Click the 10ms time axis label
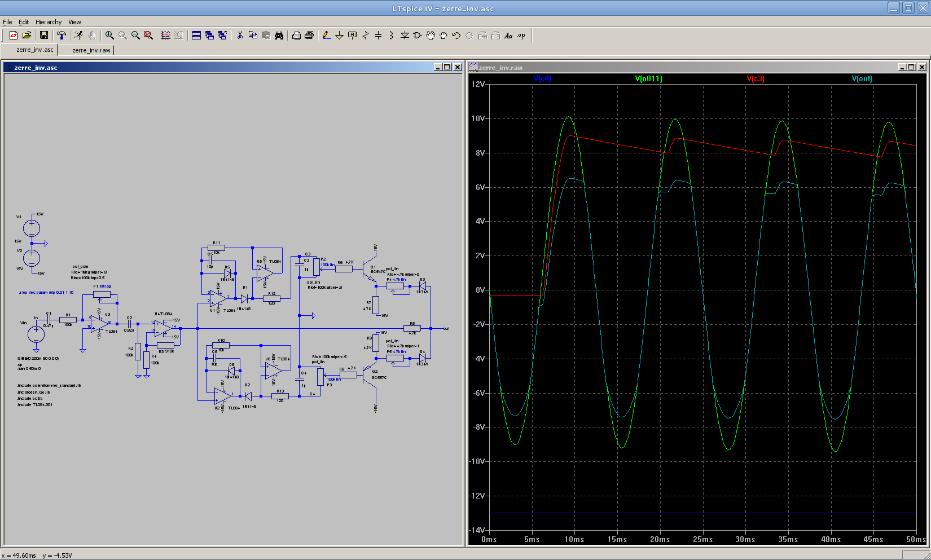 (x=574, y=540)
